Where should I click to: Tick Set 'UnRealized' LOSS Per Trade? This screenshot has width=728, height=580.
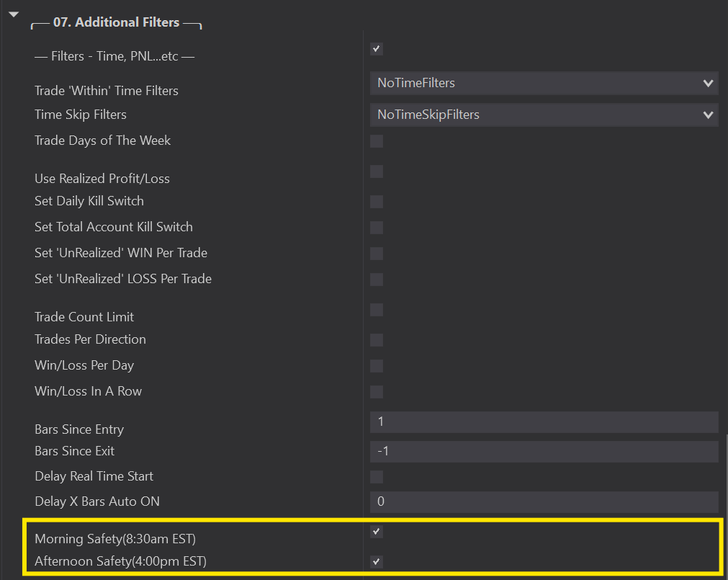(x=377, y=280)
